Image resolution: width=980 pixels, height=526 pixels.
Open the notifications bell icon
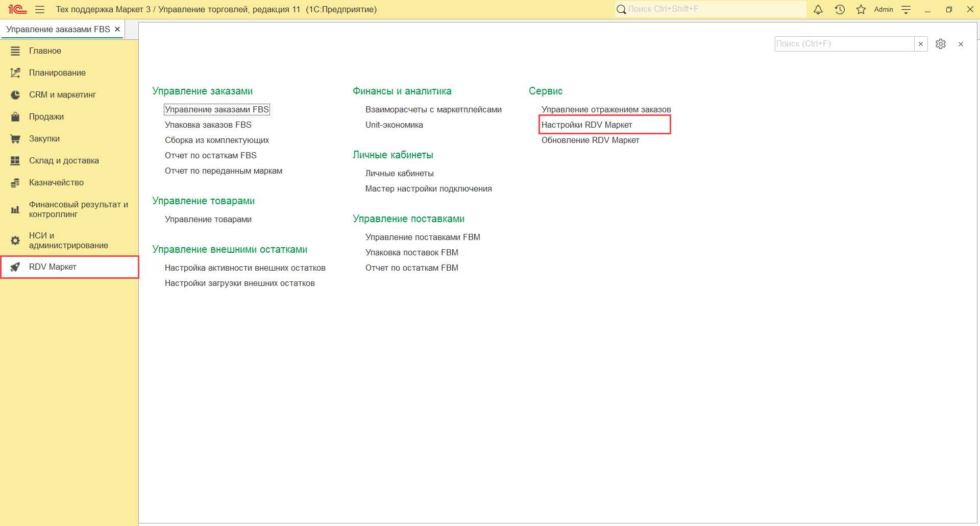point(818,10)
